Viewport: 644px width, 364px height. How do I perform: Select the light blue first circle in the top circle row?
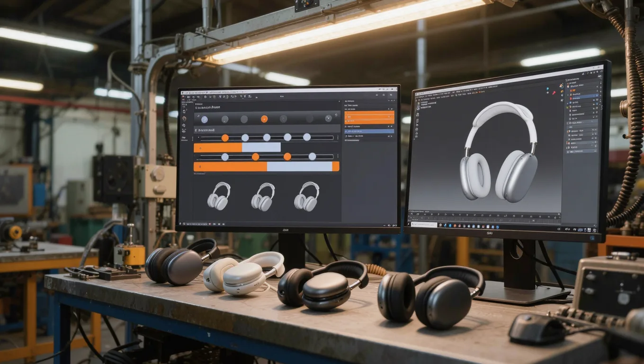coord(205,119)
